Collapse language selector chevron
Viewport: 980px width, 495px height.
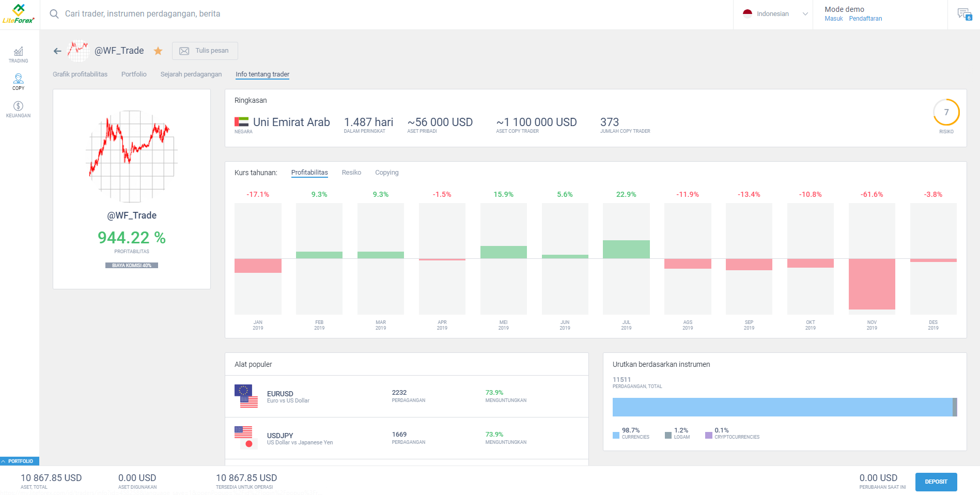coord(804,14)
